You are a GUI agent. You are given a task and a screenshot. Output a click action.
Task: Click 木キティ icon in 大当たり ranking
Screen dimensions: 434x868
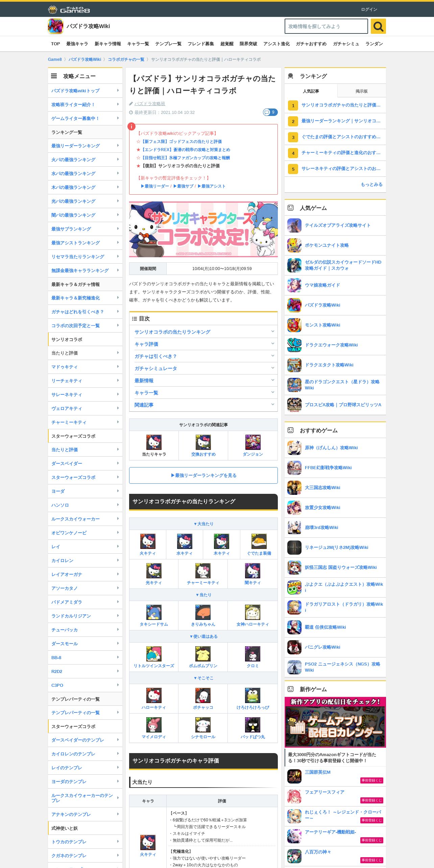tap(221, 541)
